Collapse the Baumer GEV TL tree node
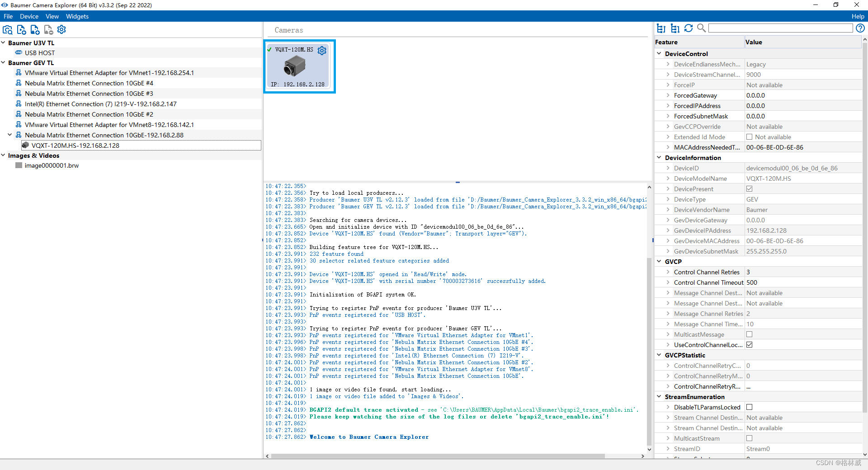The height and width of the screenshot is (470, 868). (3, 62)
